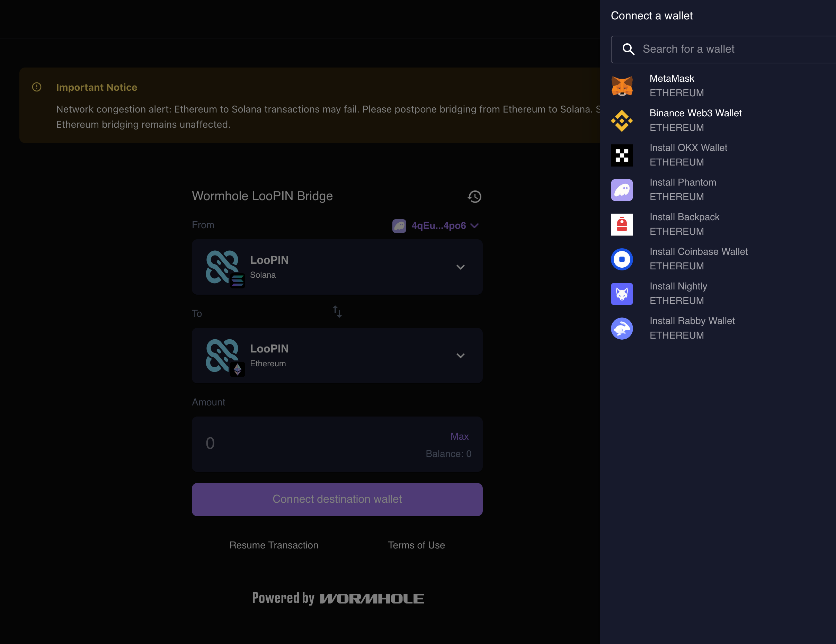The height and width of the screenshot is (644, 836).
Task: Focus the Amount input field
Action: pos(287,444)
